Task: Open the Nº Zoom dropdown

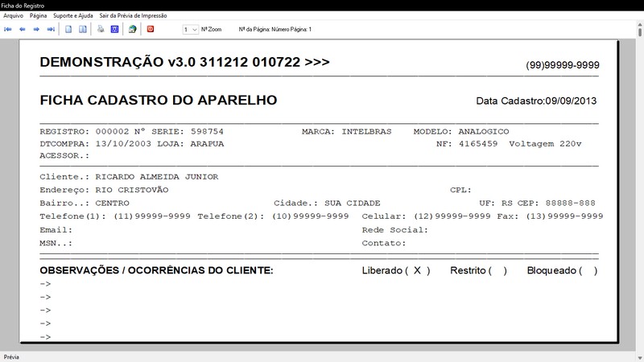Action: click(x=191, y=30)
